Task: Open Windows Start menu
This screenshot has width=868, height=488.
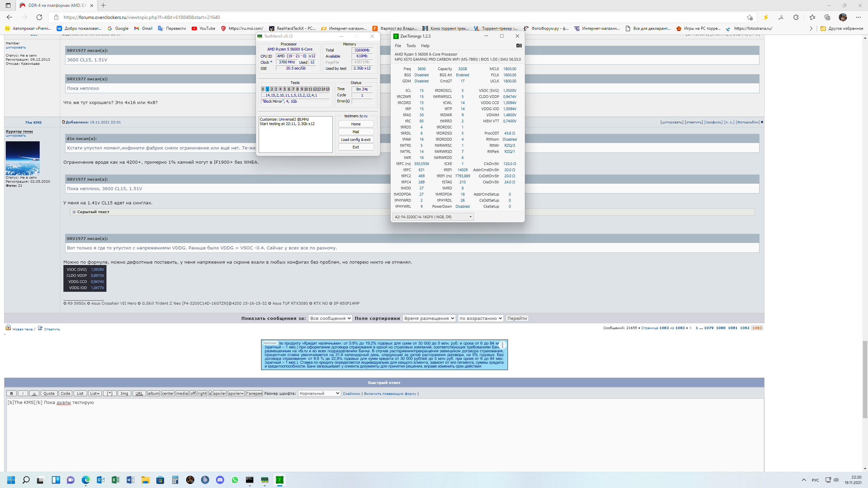Action: point(11,480)
